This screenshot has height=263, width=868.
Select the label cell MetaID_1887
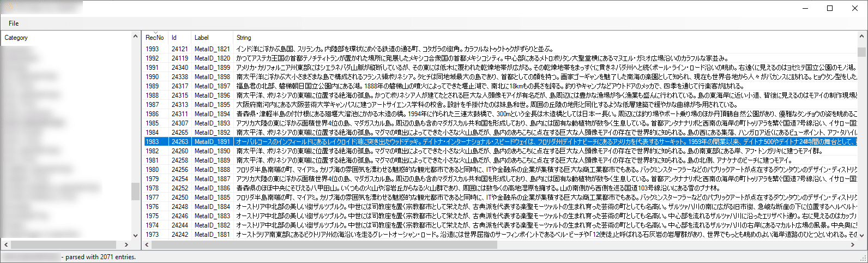point(212,178)
